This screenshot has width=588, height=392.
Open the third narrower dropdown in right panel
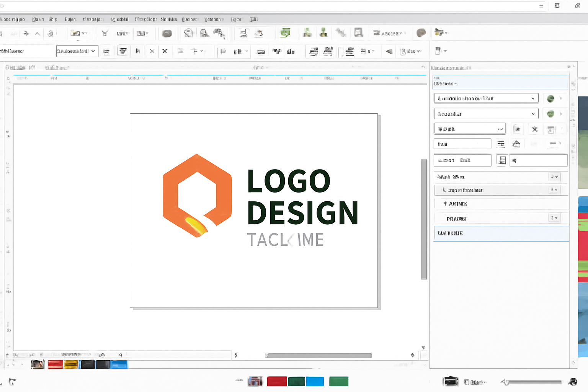click(x=470, y=129)
